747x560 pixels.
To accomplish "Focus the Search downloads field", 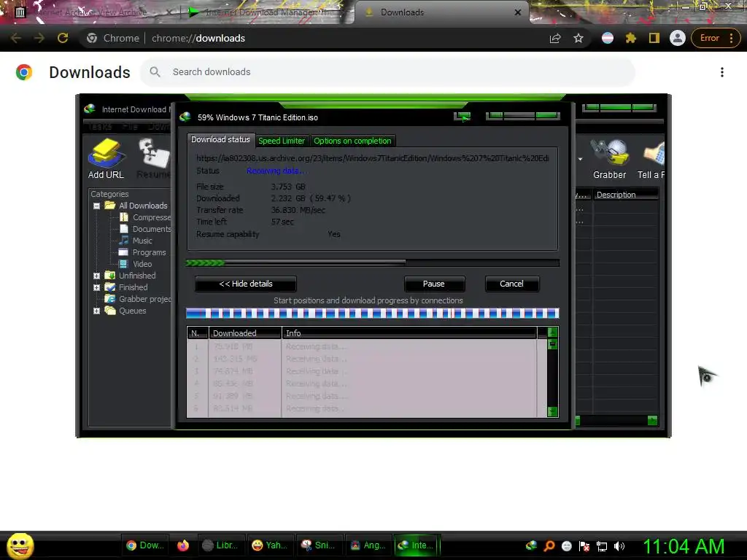I will 387,72.
